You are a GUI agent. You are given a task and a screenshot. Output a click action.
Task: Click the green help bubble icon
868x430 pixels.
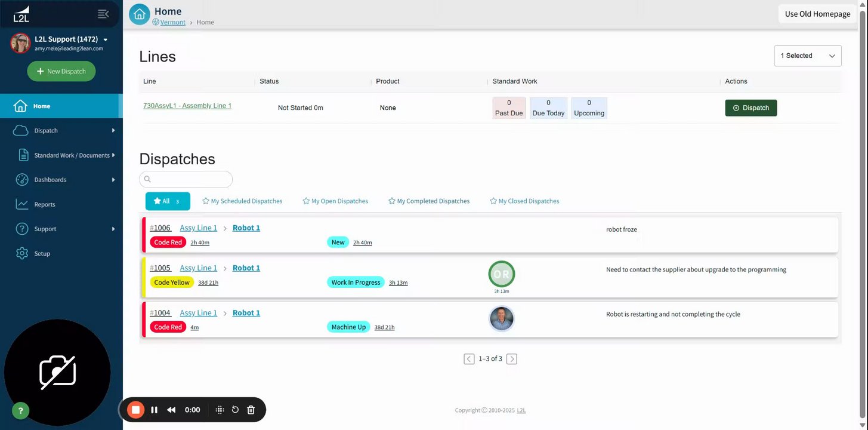coord(20,411)
